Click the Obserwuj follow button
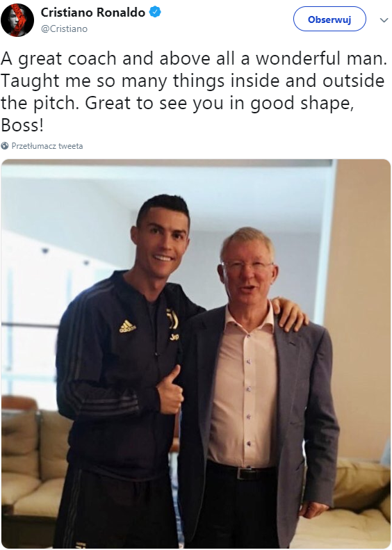Viewport: 392px width, 550px height. (x=329, y=19)
